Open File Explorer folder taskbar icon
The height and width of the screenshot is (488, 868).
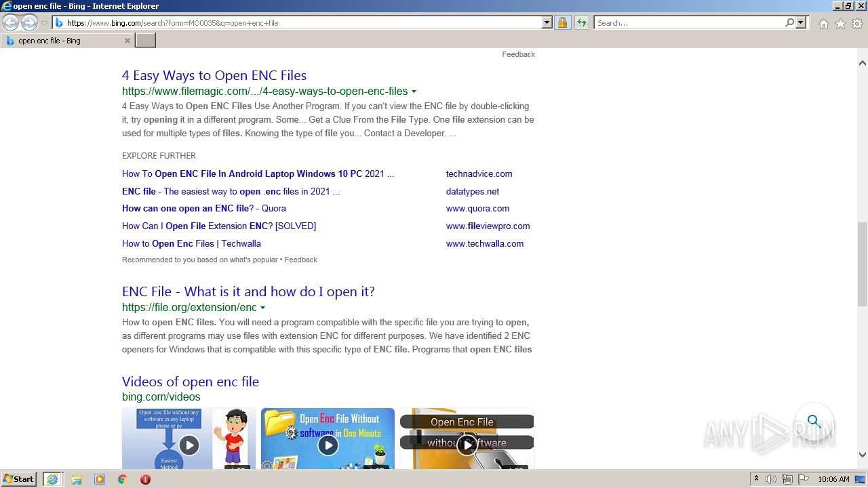pyautogui.click(x=77, y=479)
